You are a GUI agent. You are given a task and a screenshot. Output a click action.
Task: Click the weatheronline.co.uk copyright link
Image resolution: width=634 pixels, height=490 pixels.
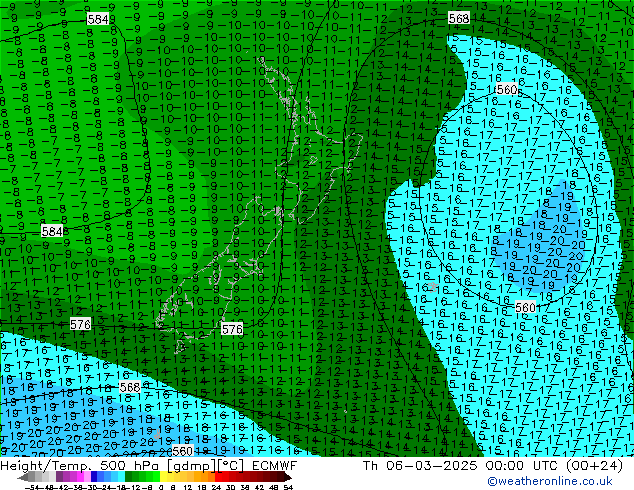click(x=550, y=481)
